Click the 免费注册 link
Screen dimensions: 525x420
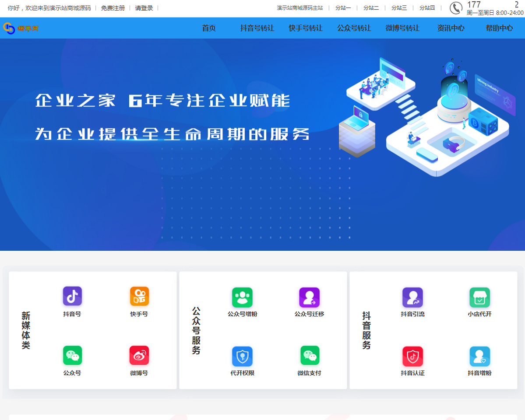click(x=113, y=8)
